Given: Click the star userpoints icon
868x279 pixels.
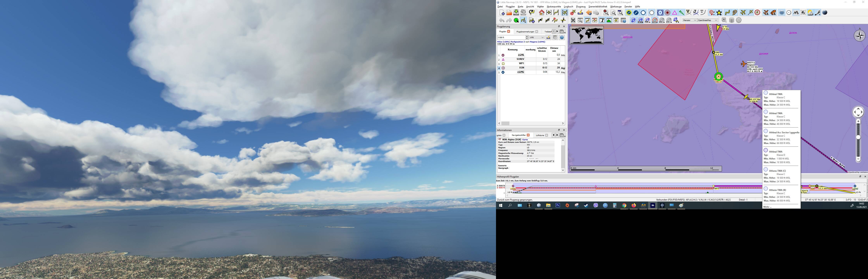Looking at the screenshot, I should (719, 12).
